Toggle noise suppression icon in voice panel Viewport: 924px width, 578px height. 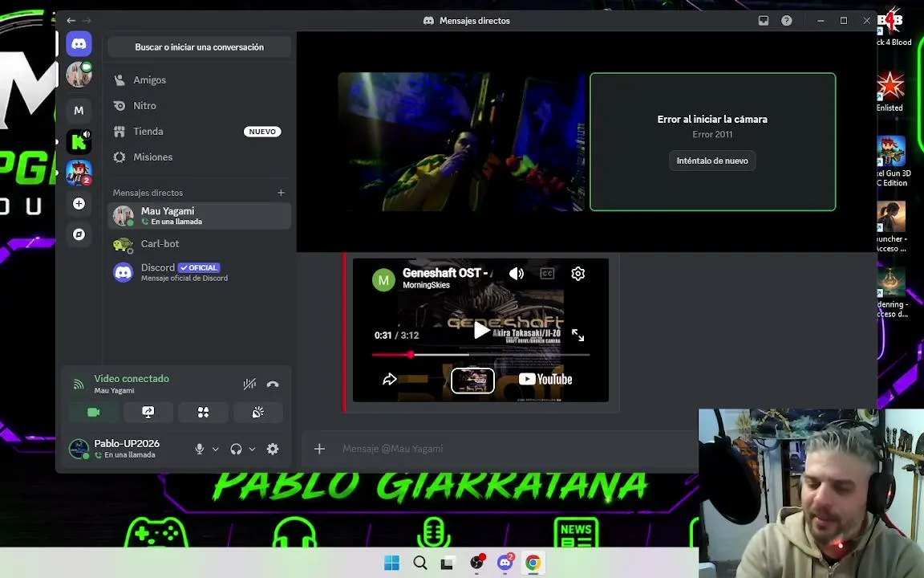(x=249, y=384)
